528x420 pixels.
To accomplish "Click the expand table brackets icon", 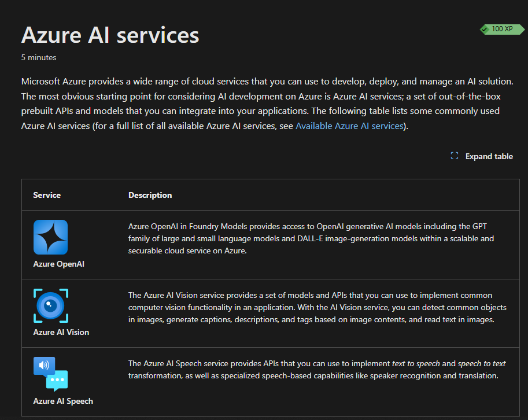I will pyautogui.click(x=455, y=156).
